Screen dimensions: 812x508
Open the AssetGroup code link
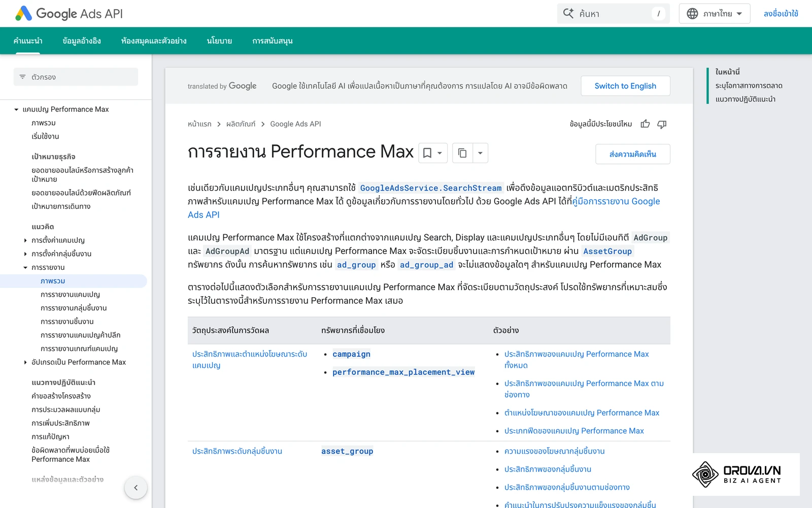click(x=607, y=251)
